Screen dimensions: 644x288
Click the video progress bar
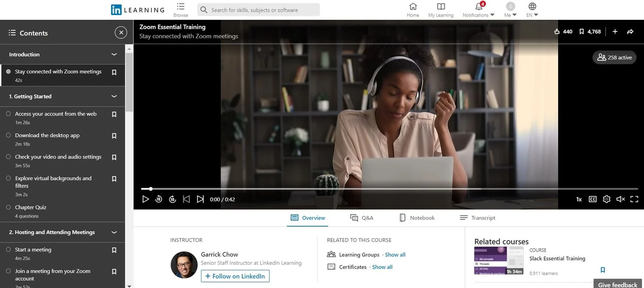tap(389, 189)
